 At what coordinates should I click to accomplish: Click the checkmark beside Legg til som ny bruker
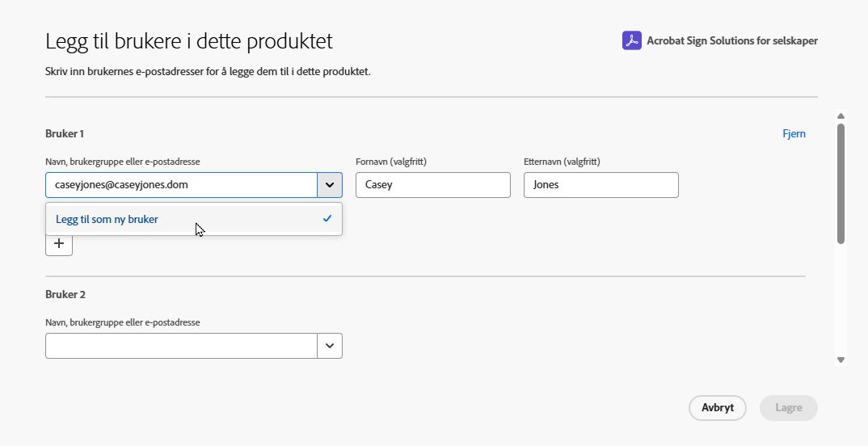327,218
